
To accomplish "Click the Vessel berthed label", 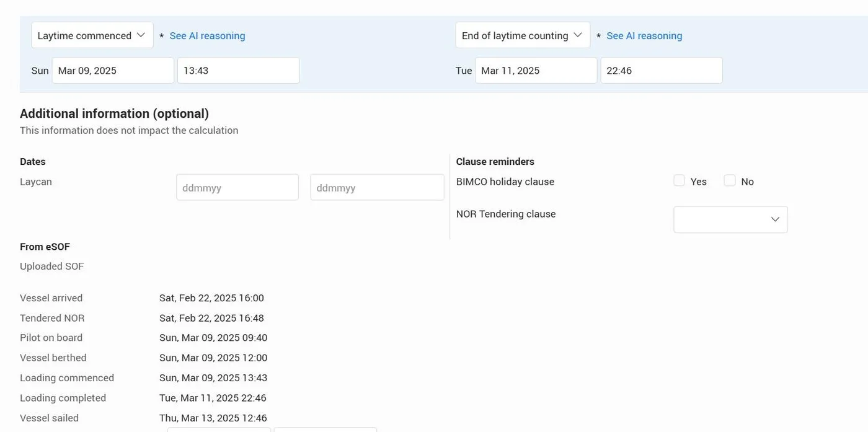I will click(53, 358).
